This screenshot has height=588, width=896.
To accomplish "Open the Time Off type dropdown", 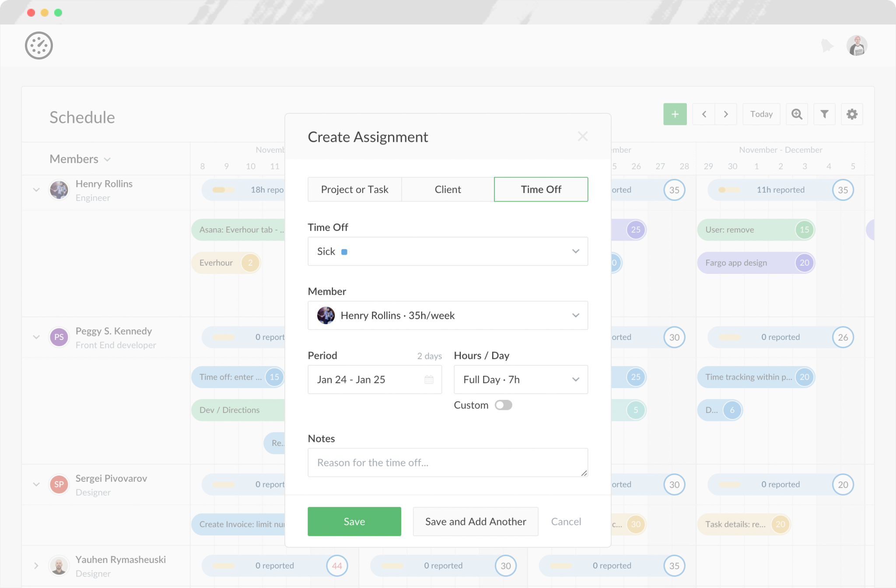I will [x=448, y=251].
